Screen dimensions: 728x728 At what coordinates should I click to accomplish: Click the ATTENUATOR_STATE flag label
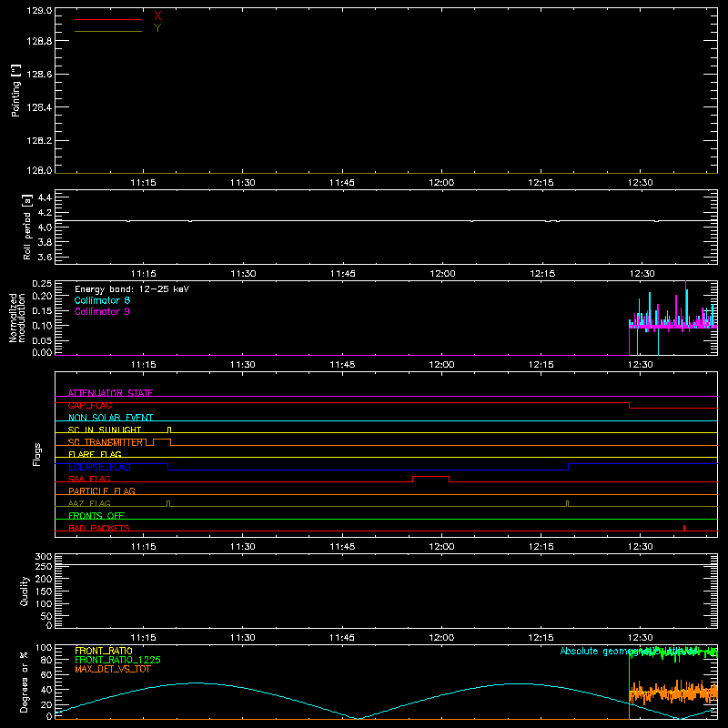(x=110, y=393)
